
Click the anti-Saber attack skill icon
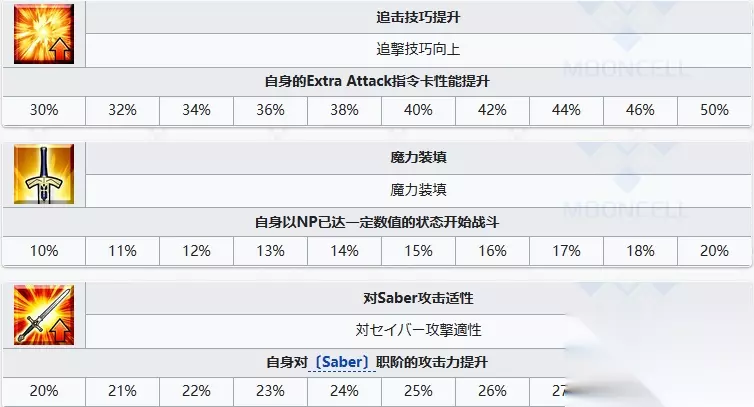(x=42, y=313)
